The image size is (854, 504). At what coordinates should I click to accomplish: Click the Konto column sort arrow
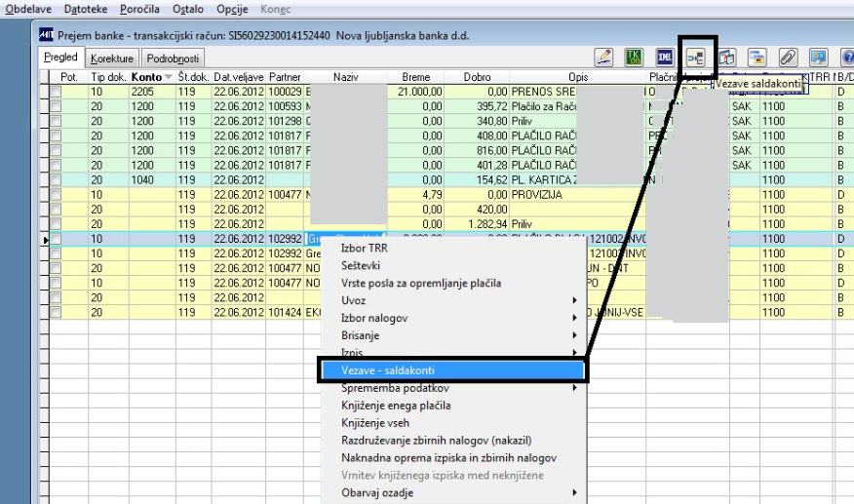[169, 77]
